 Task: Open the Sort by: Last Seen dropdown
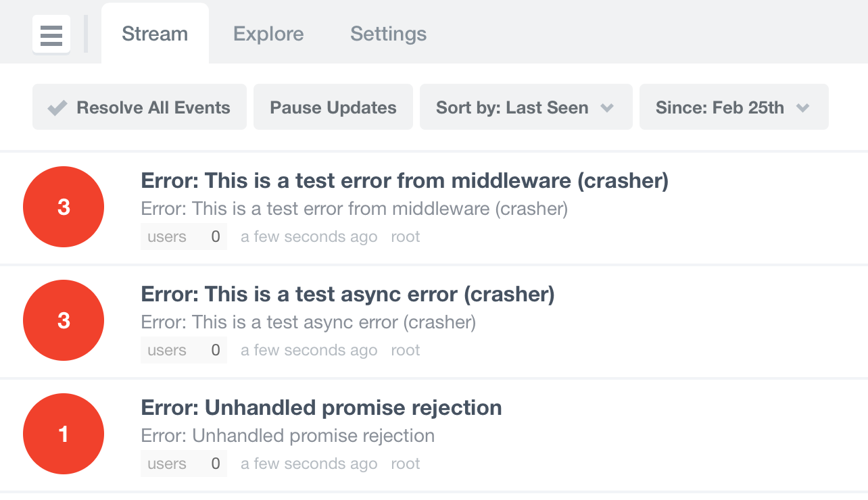tap(526, 107)
